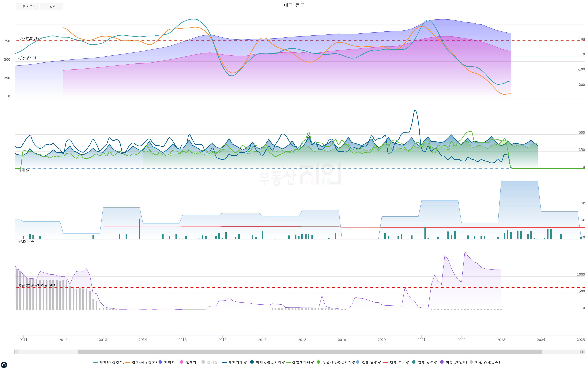
Task: Click the house logo icon bottom-left
Action: click(4, 365)
